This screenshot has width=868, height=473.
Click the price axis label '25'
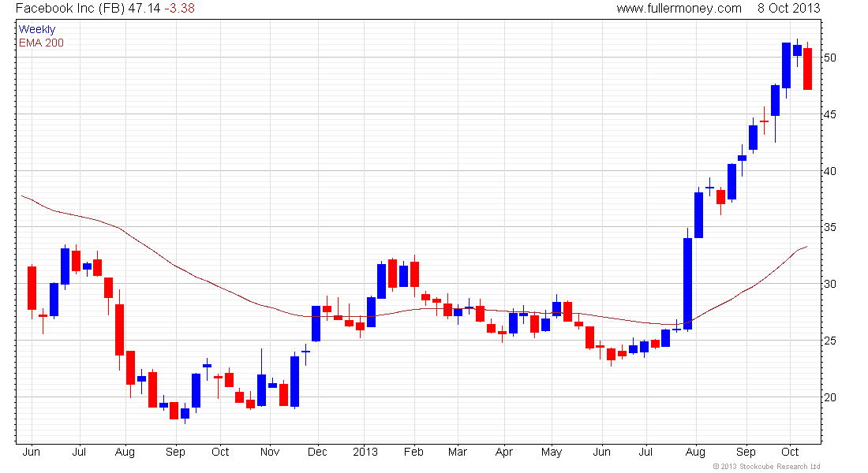[x=830, y=341]
